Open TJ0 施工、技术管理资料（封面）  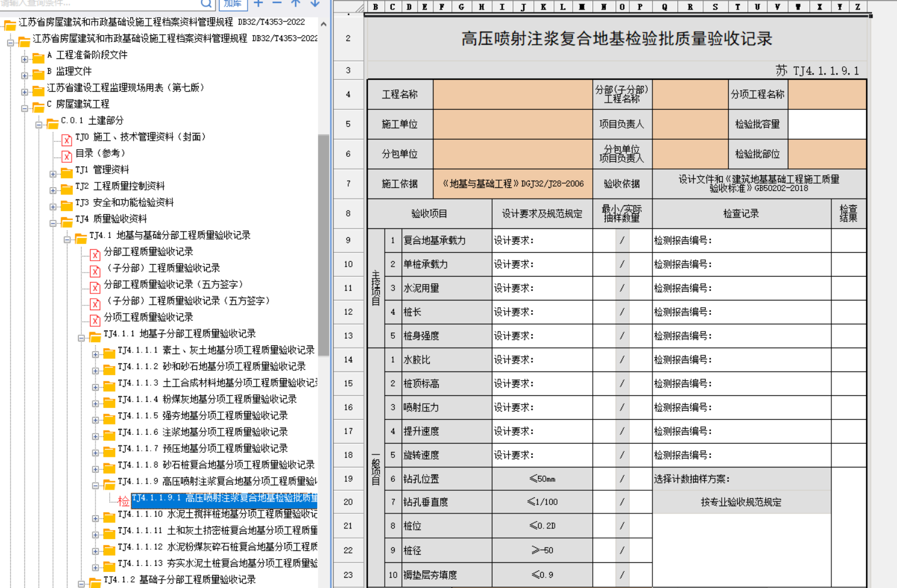coord(140,137)
